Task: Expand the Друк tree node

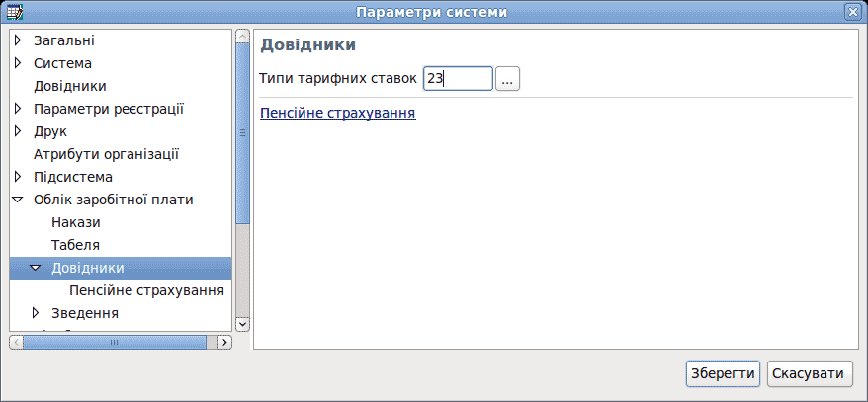Action: [18, 131]
